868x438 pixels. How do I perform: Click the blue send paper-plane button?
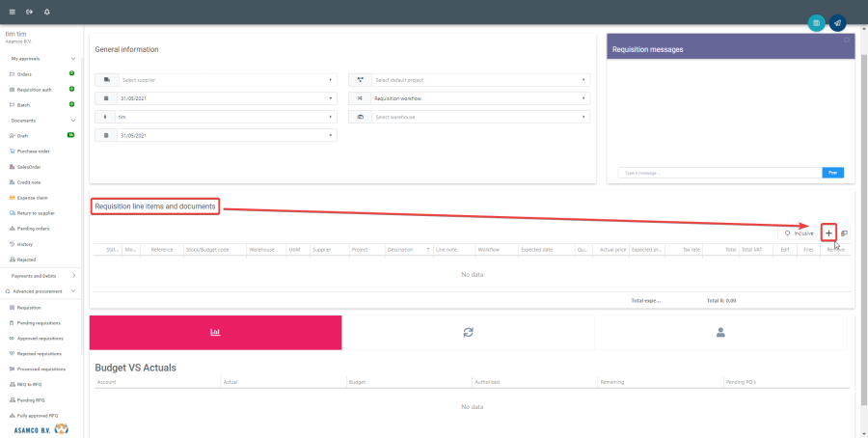(837, 23)
